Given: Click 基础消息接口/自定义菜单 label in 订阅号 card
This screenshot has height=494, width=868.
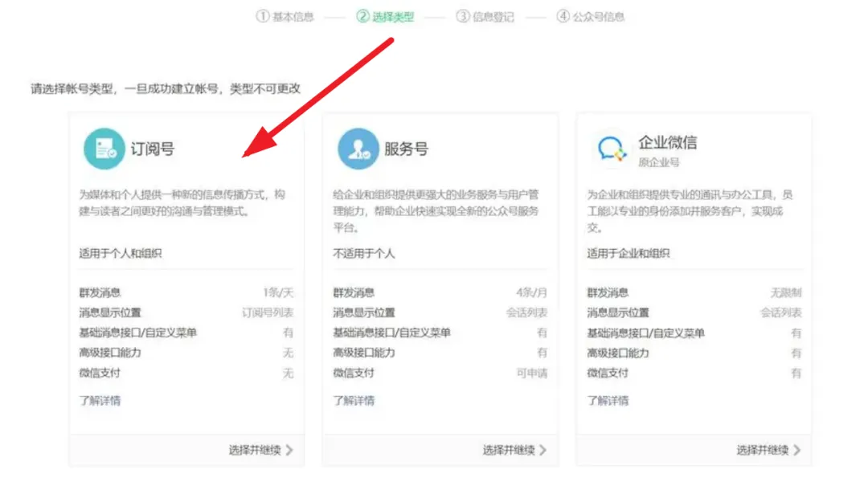Looking at the screenshot, I should point(138,333).
